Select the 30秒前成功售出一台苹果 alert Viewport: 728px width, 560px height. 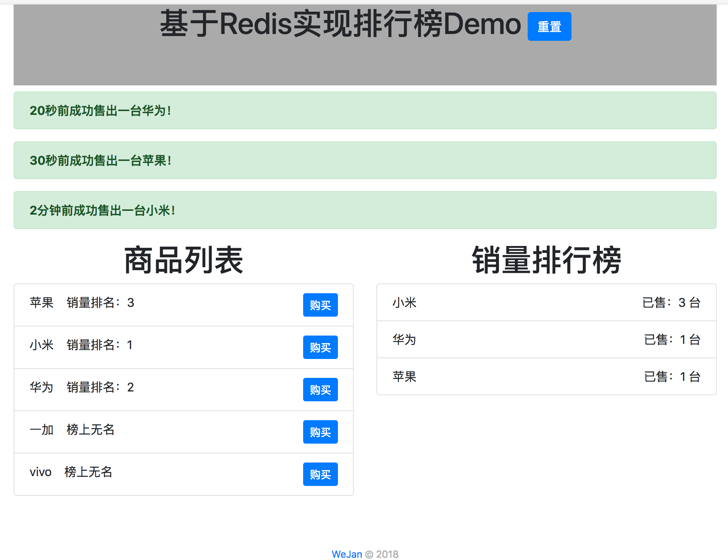pyautogui.click(x=365, y=160)
